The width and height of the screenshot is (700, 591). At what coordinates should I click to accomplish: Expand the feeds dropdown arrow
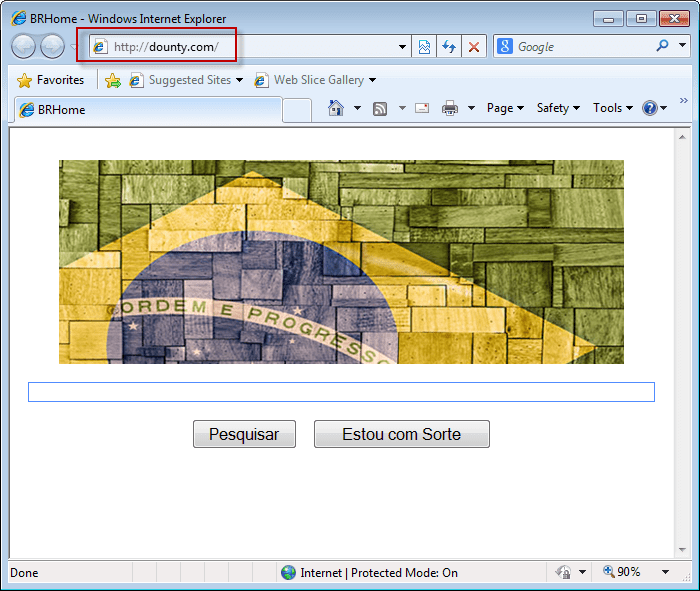[402, 108]
